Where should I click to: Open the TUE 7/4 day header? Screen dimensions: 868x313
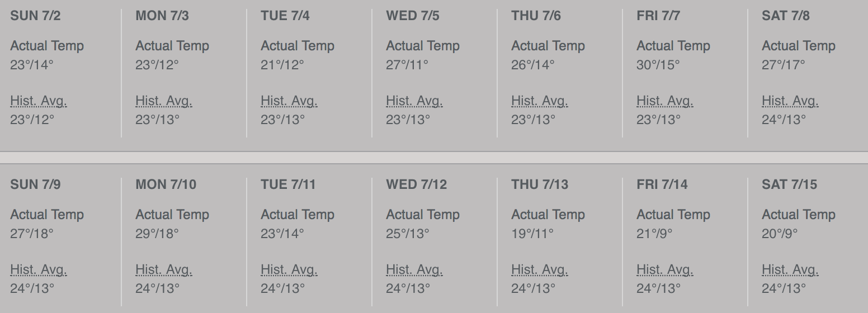pyautogui.click(x=285, y=16)
